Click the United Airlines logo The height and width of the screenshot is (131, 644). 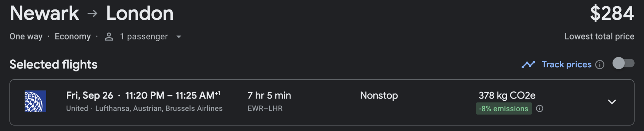(x=35, y=101)
